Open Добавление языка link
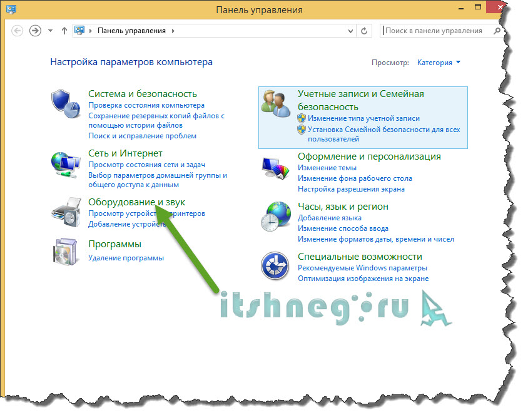This screenshot has width=528, height=420. pos(330,218)
